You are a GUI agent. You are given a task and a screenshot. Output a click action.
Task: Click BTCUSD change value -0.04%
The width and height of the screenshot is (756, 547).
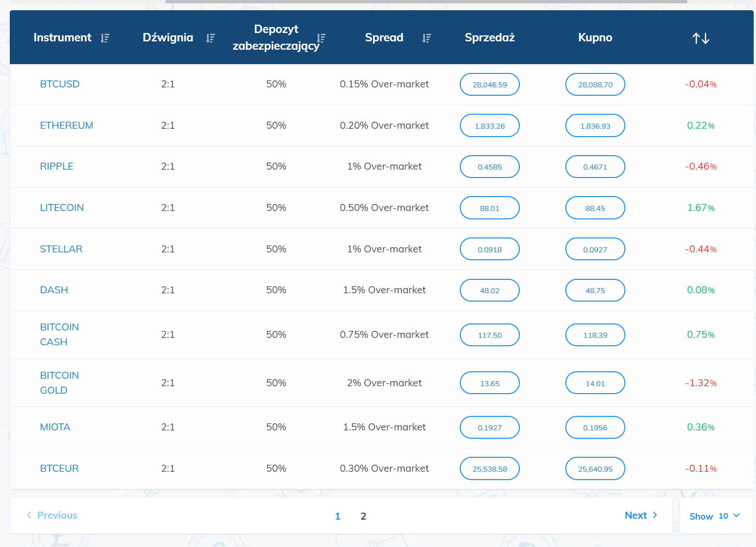[x=701, y=84]
